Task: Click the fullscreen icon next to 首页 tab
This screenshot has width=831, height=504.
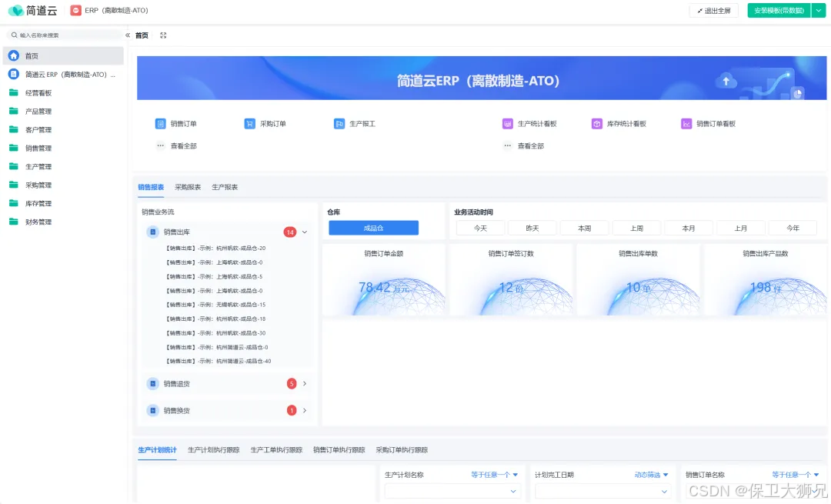Action: coord(163,35)
